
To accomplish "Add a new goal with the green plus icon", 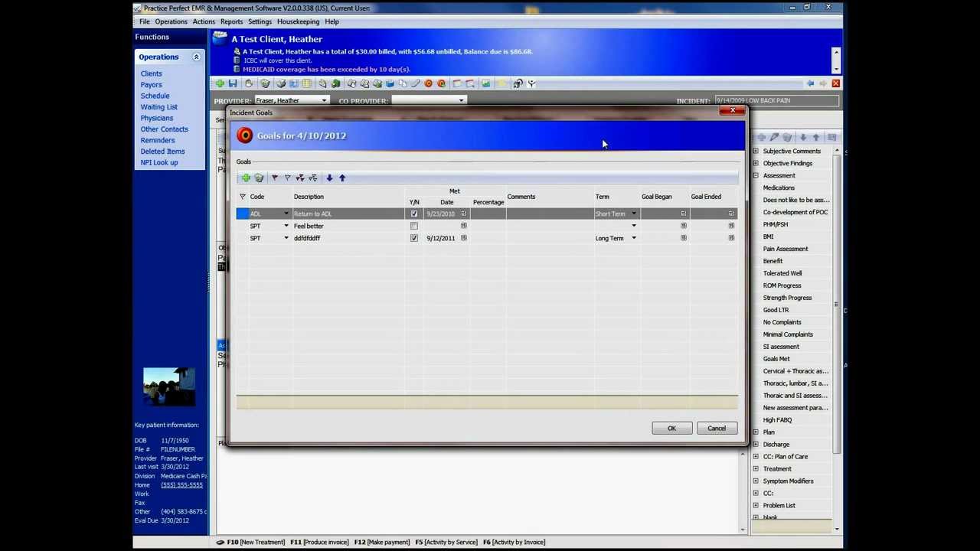I will click(246, 178).
